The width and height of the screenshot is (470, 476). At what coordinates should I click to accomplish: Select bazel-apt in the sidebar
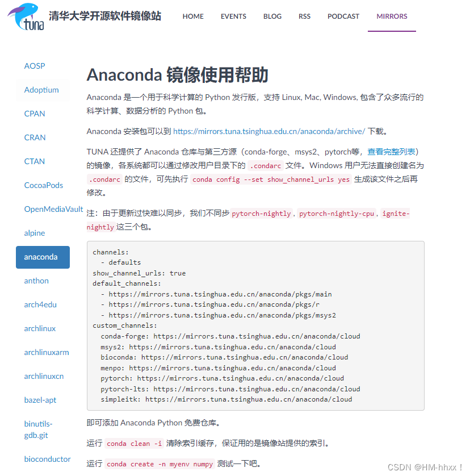click(40, 400)
